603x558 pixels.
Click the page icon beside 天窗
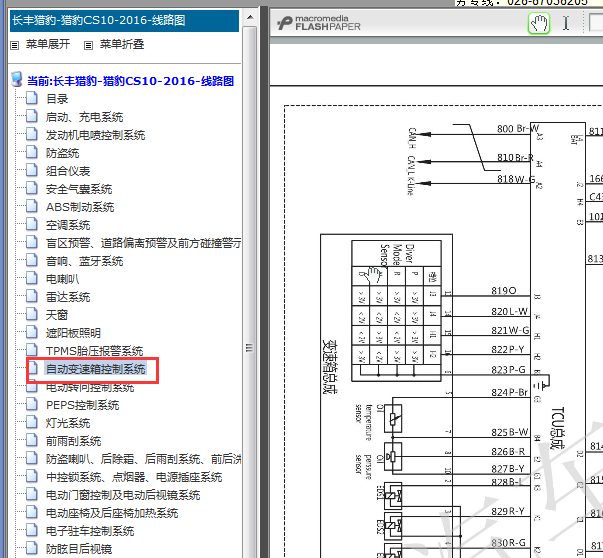(32, 314)
